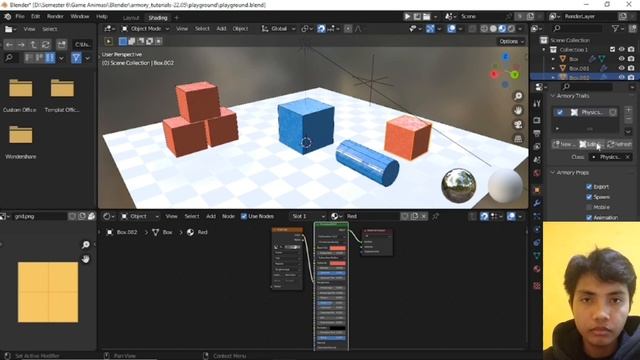Select rendered viewport shading mode sphere
The width and height of the screenshot is (640, 360).
pos(511,29)
